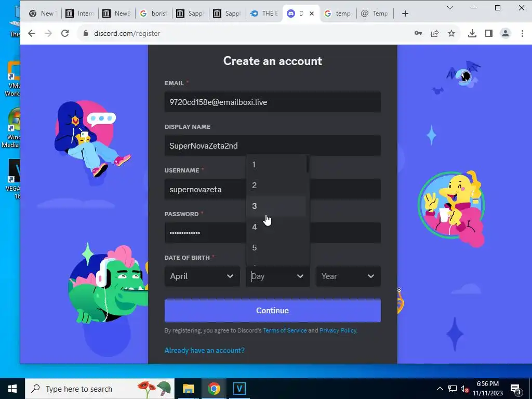
Task: Reload the Discord register page
Action: [x=65, y=33]
